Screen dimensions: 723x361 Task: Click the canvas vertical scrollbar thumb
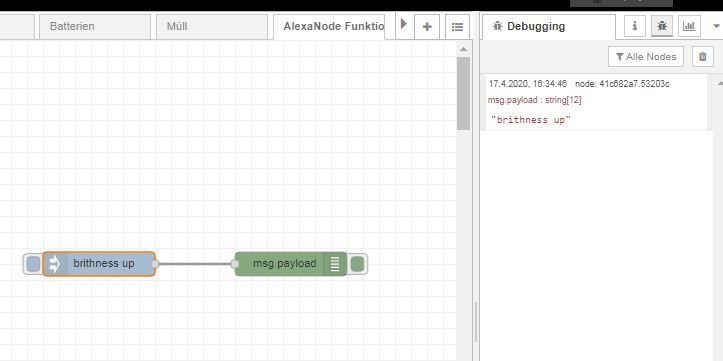click(x=463, y=94)
